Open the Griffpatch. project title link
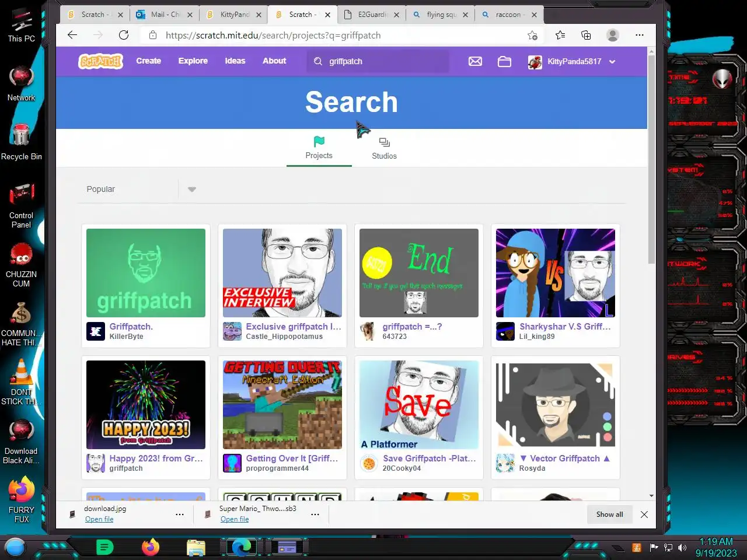This screenshot has height=560, width=747. pos(131,327)
